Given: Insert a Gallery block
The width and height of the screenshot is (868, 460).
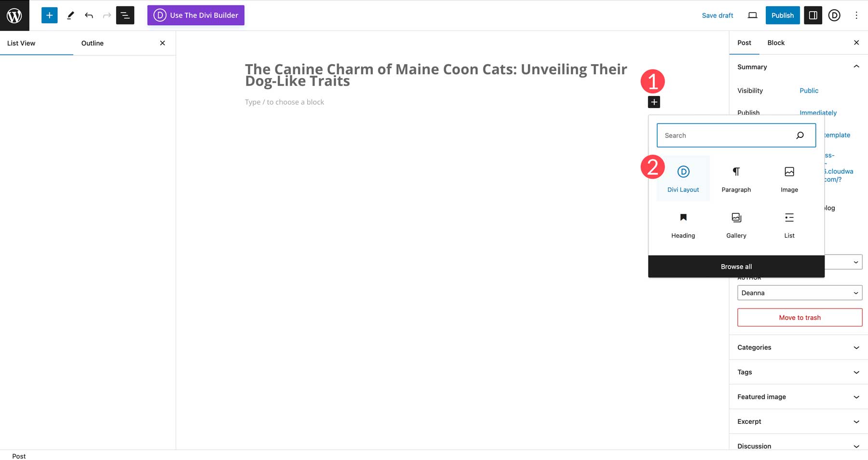Looking at the screenshot, I should coord(736,224).
